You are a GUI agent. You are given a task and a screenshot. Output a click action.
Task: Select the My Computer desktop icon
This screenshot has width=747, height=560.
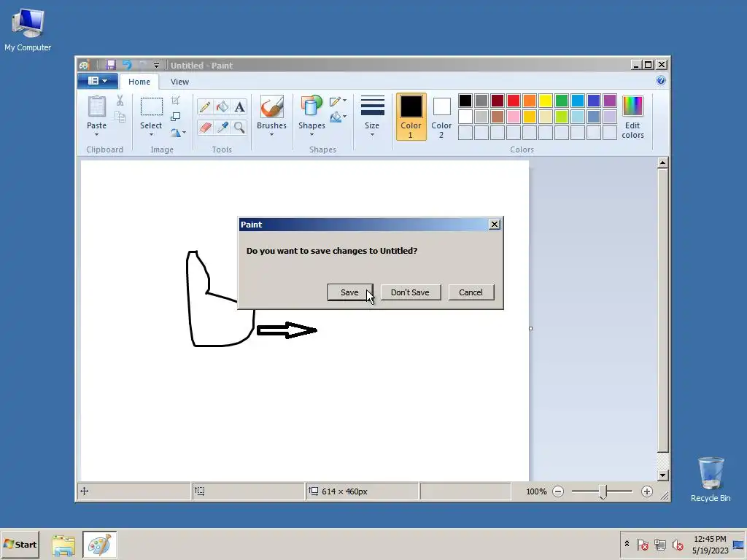pyautogui.click(x=28, y=29)
